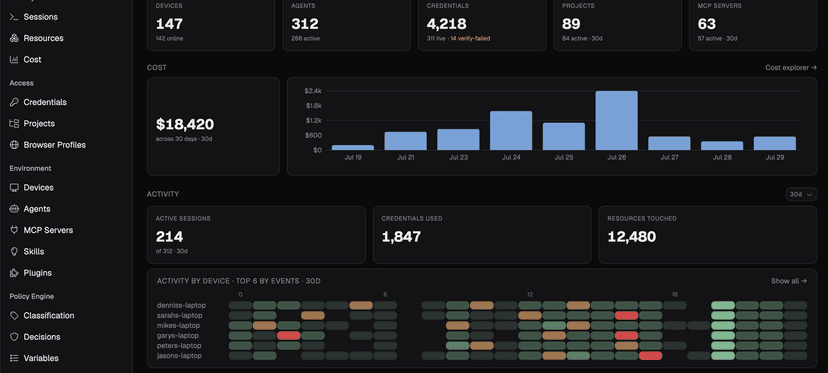Screen dimensions: 828x373
Task: Click the red heatmap cell in garys-laptop row near hour 2
Action: point(289,335)
